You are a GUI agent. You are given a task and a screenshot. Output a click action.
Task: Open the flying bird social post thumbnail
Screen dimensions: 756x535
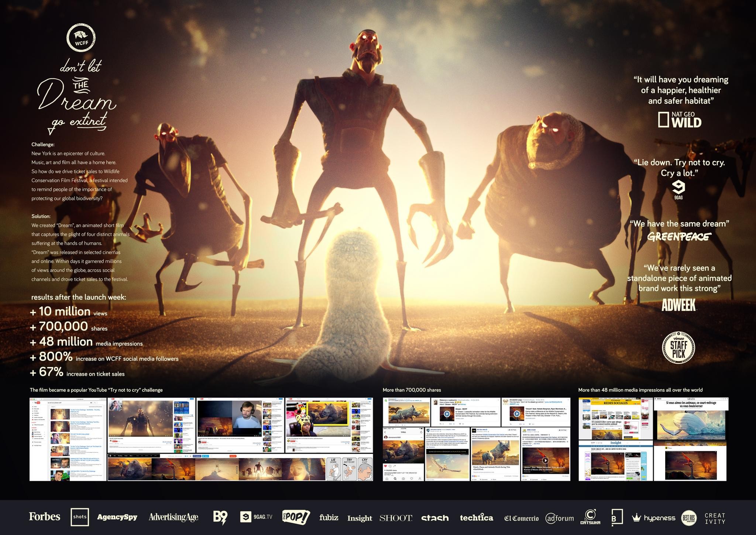tap(448, 454)
